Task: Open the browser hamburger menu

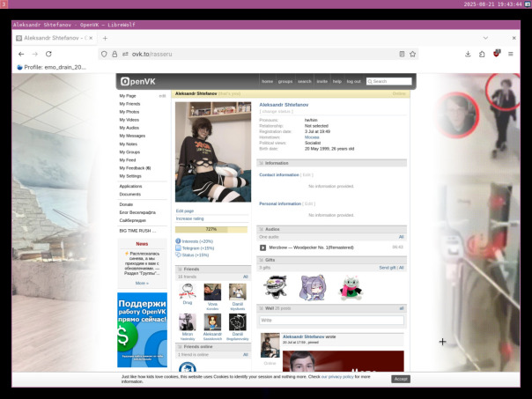Action: 511,54
